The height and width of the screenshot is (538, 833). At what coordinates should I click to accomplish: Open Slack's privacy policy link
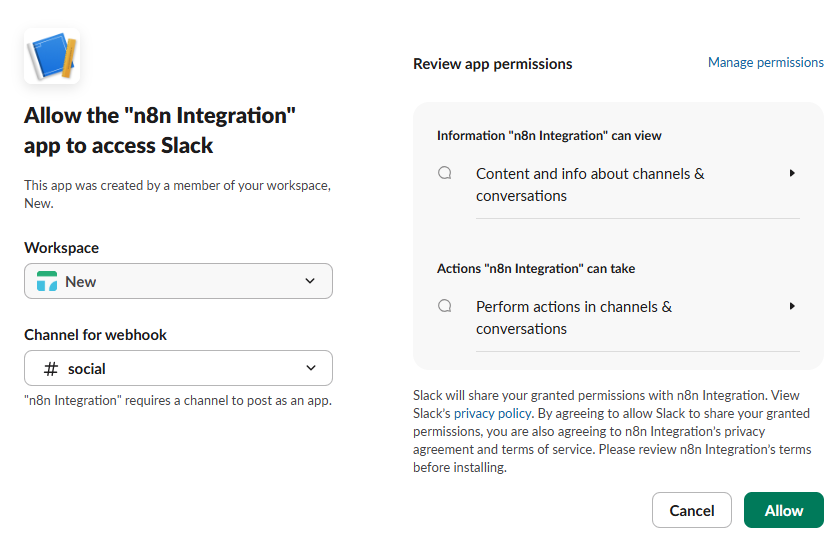click(x=492, y=413)
